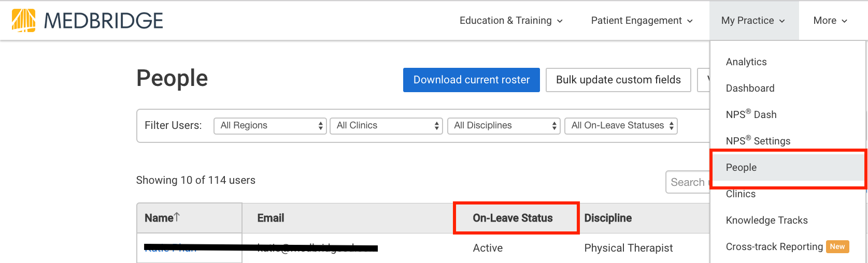Open the Education & Training menu
The image size is (868, 263).
click(x=511, y=21)
